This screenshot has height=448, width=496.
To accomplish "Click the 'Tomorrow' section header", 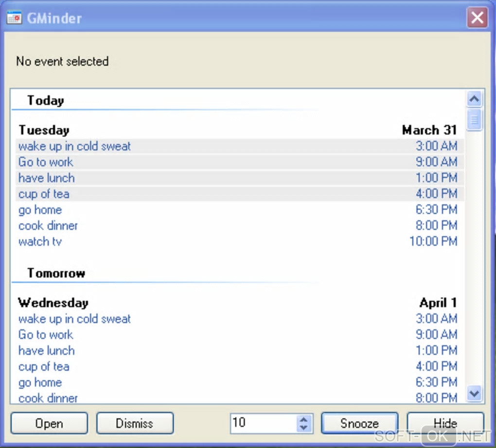I will [56, 273].
